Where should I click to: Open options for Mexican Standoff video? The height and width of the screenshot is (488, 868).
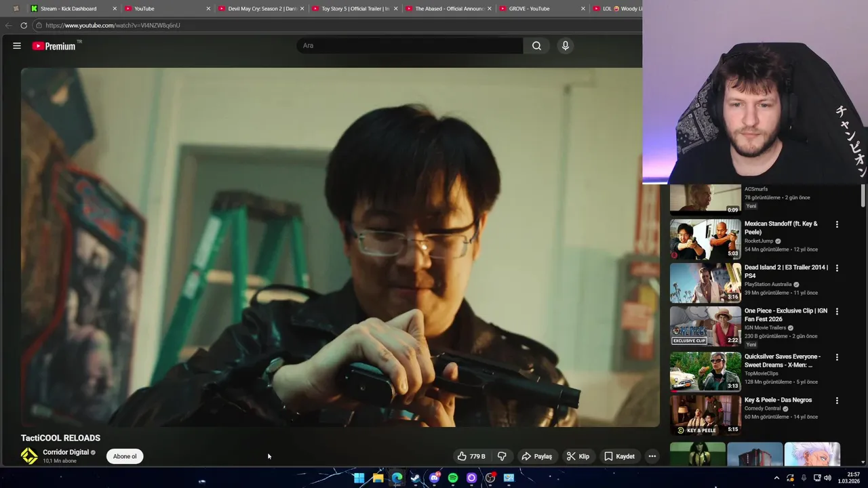(x=837, y=224)
